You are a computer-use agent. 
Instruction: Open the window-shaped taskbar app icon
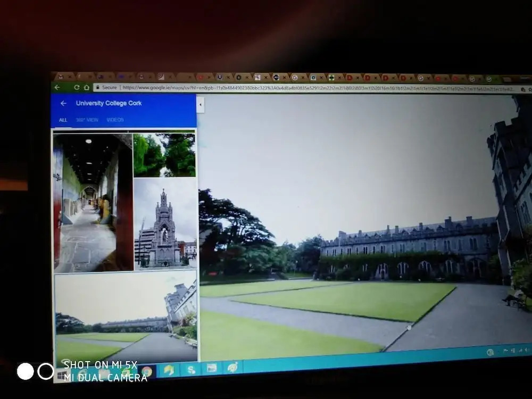pyautogui.click(x=212, y=368)
